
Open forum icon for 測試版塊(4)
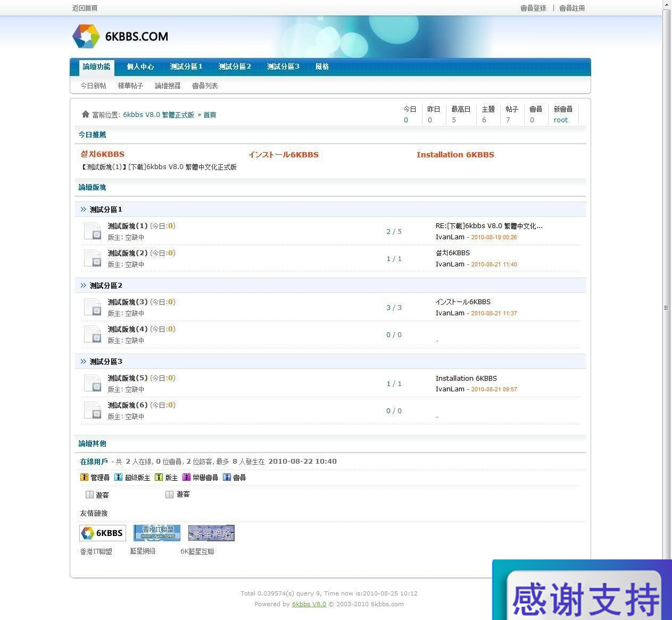(x=93, y=334)
